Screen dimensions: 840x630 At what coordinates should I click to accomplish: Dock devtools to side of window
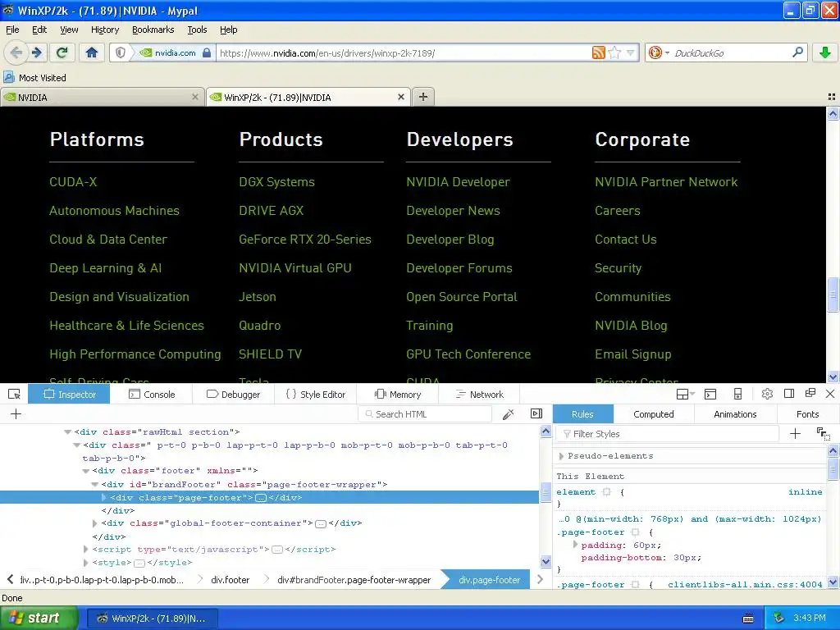coord(789,394)
